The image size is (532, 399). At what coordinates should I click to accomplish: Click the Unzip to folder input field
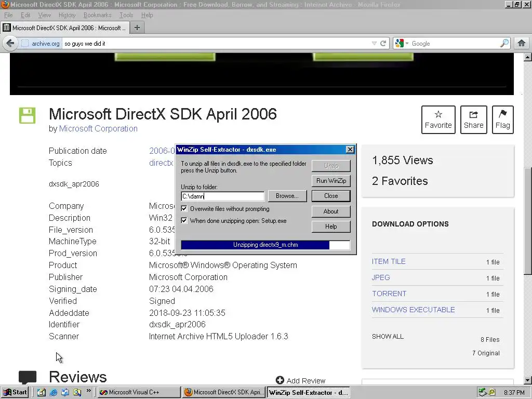(x=222, y=196)
